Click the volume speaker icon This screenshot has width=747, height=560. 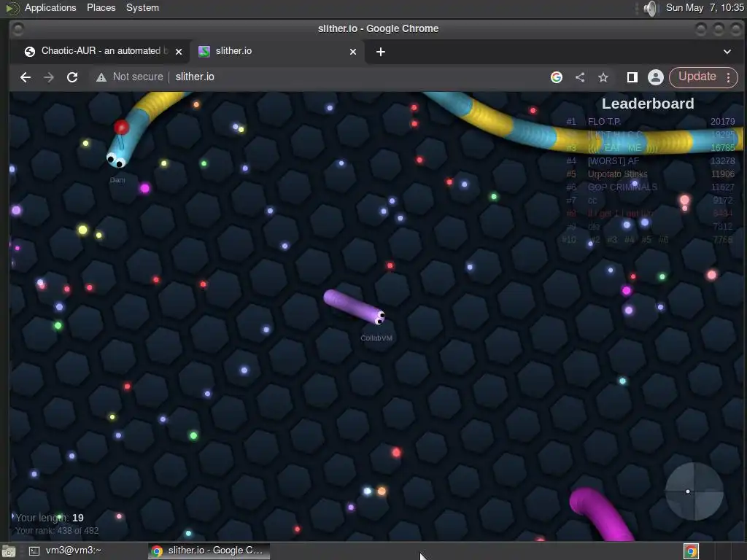click(650, 8)
